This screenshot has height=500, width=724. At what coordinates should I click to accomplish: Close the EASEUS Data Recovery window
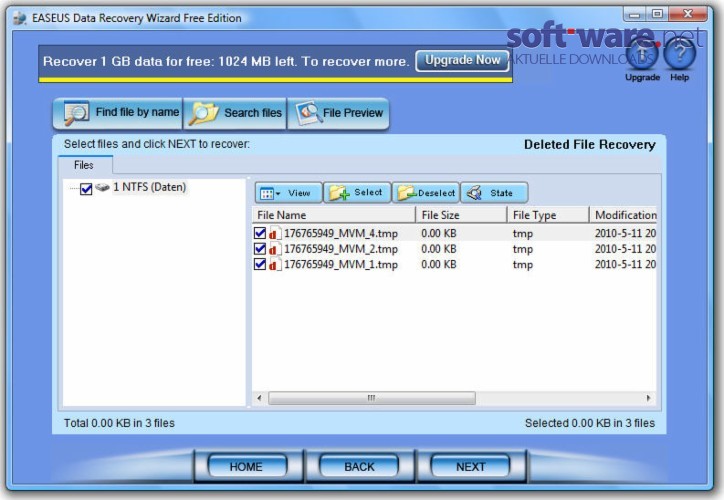coord(688,14)
